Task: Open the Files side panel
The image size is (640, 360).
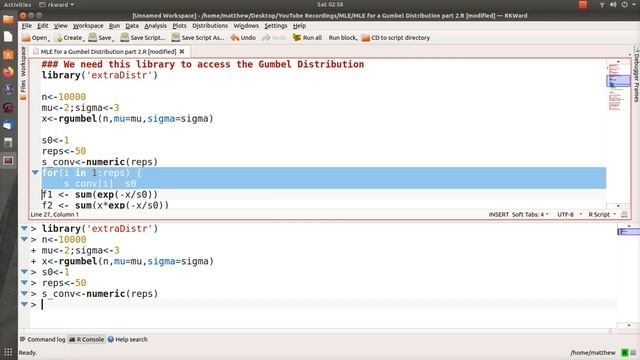Action: point(23,89)
